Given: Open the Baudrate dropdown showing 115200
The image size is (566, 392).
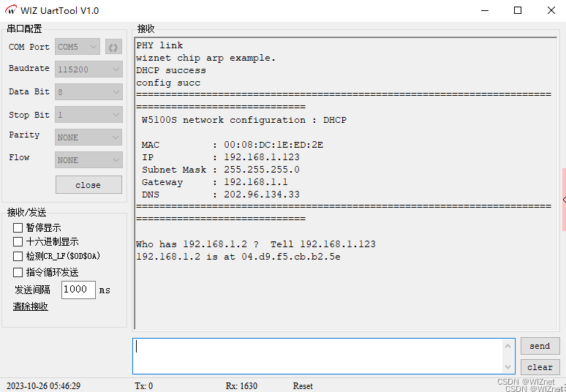Looking at the screenshot, I should (x=88, y=69).
